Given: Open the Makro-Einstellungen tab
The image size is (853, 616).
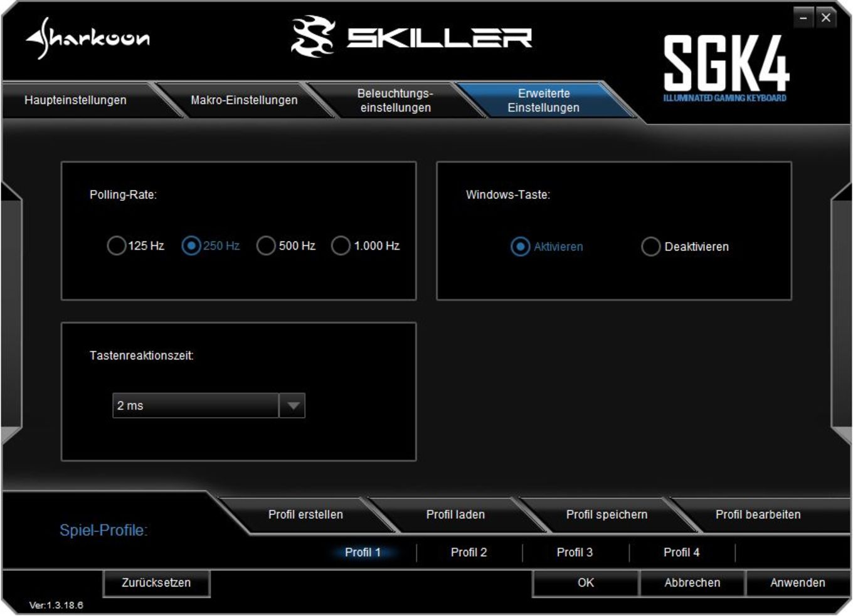Looking at the screenshot, I should (244, 100).
